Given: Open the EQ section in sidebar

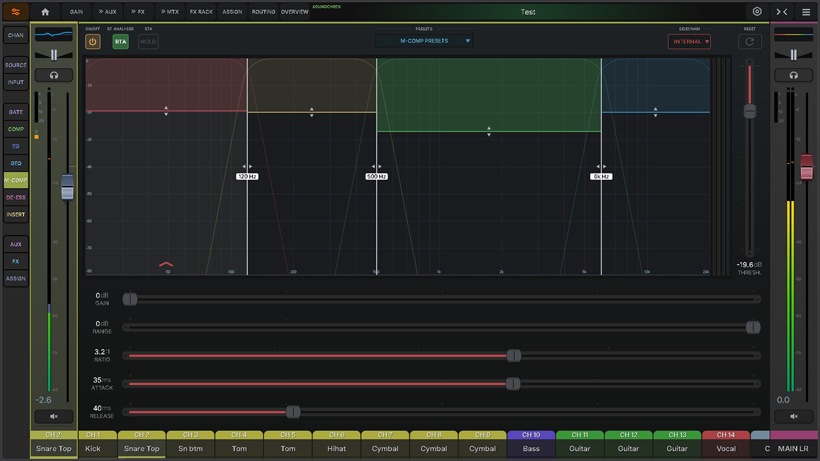Looking at the screenshot, I should pos(16,146).
